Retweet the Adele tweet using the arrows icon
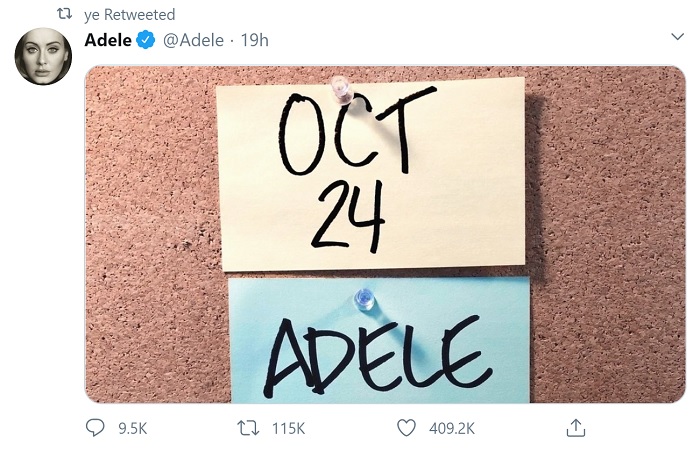 [x=248, y=428]
